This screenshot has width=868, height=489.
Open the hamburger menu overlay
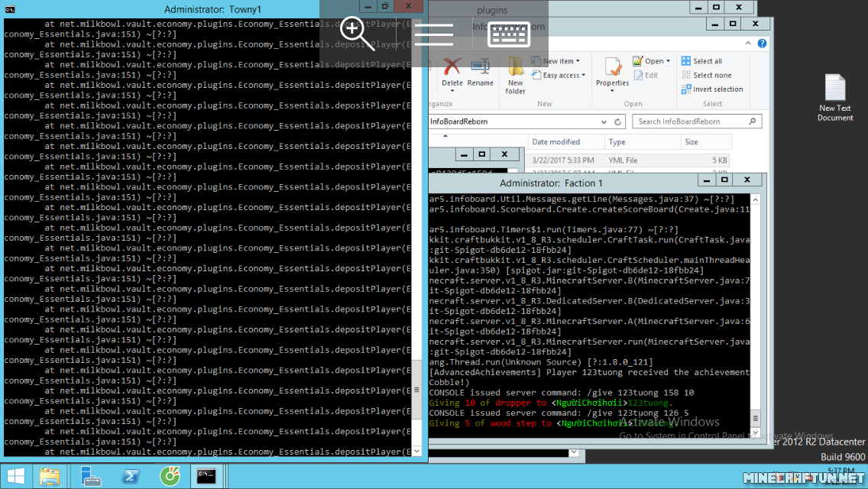click(x=433, y=34)
